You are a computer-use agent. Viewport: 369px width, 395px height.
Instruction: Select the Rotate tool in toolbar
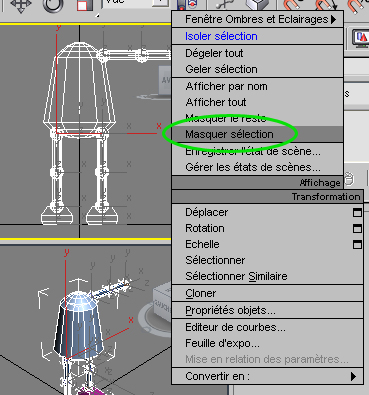53,5
